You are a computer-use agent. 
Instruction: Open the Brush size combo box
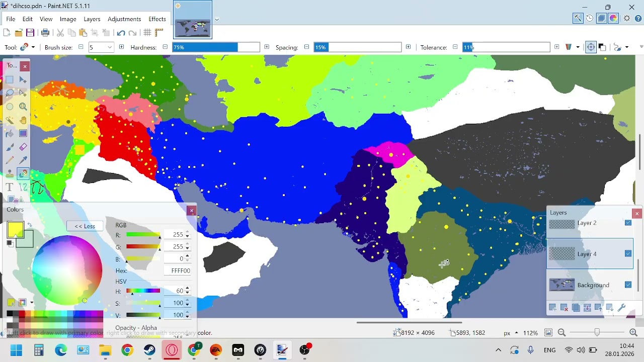pos(101,47)
